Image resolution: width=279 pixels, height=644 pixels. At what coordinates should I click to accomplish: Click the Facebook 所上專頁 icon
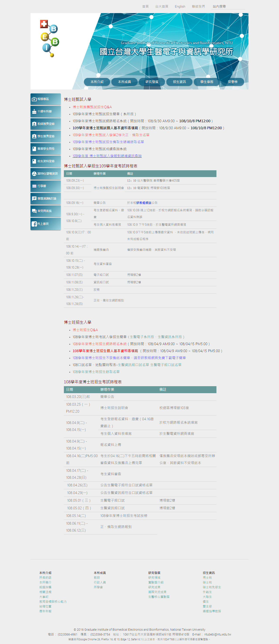[34, 224]
